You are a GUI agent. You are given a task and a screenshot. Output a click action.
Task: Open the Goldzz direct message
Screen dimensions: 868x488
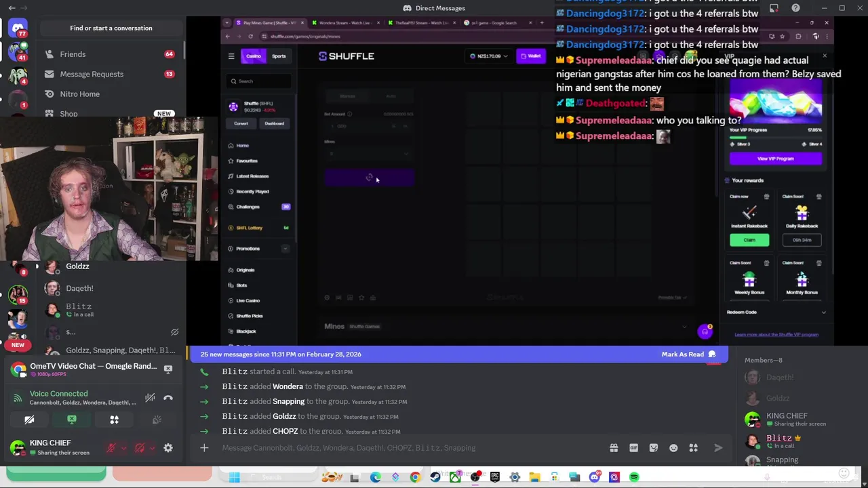click(110, 268)
